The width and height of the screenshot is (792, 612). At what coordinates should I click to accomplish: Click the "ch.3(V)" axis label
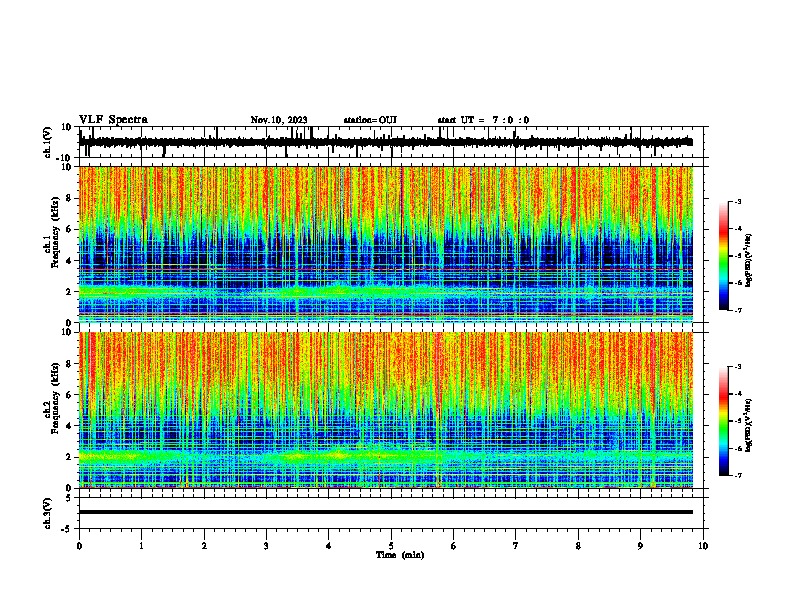(48, 514)
